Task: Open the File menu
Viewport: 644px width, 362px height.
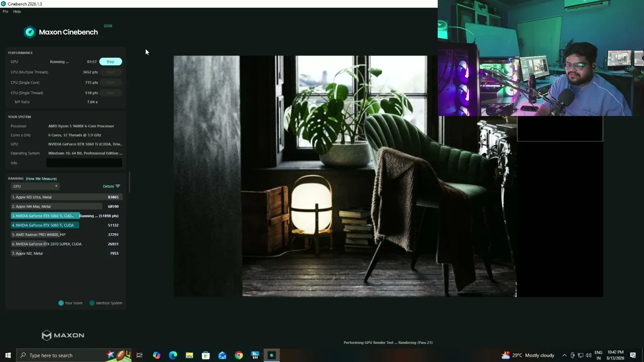Action: pyautogui.click(x=6, y=12)
